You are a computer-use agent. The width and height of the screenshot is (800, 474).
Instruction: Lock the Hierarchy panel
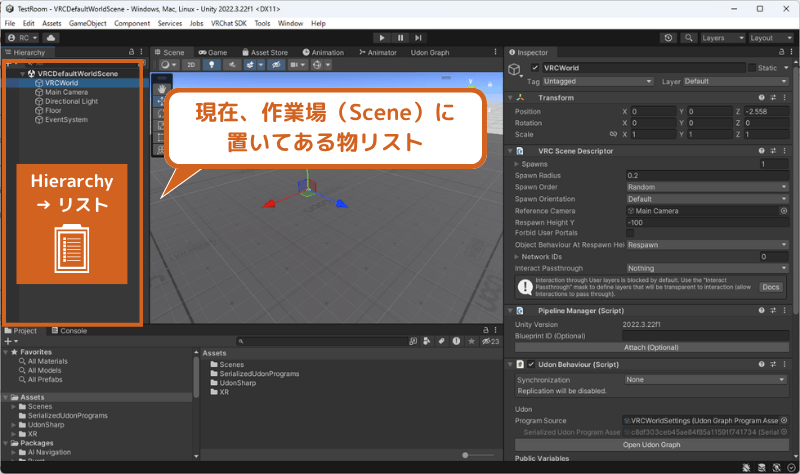point(132,52)
